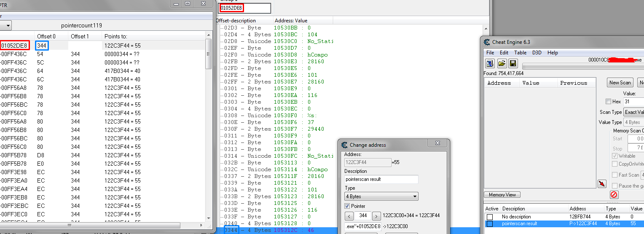Screen dimensions: 644x234
Task: Click the Cheat Engine title bar logo
Action: click(486, 42)
